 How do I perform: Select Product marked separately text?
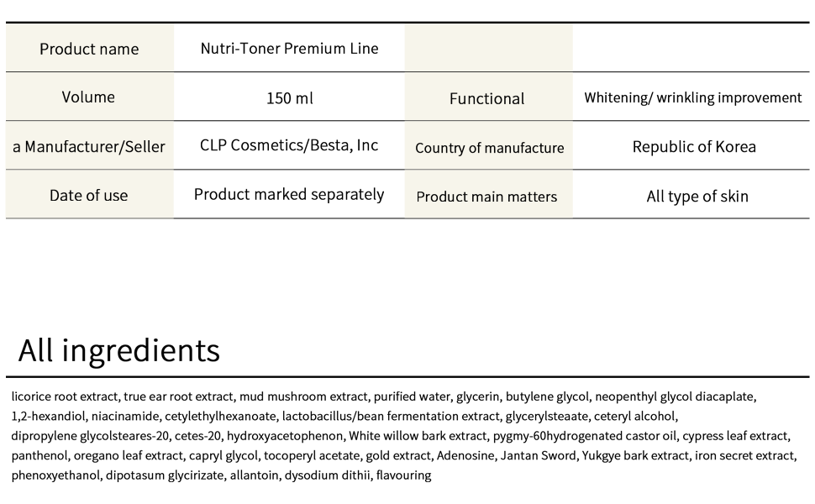click(x=289, y=194)
